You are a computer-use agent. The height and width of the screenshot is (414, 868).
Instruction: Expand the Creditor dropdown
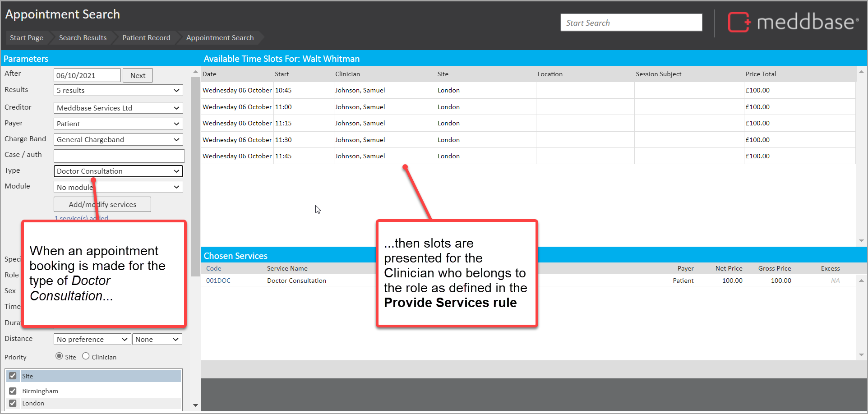click(118, 108)
